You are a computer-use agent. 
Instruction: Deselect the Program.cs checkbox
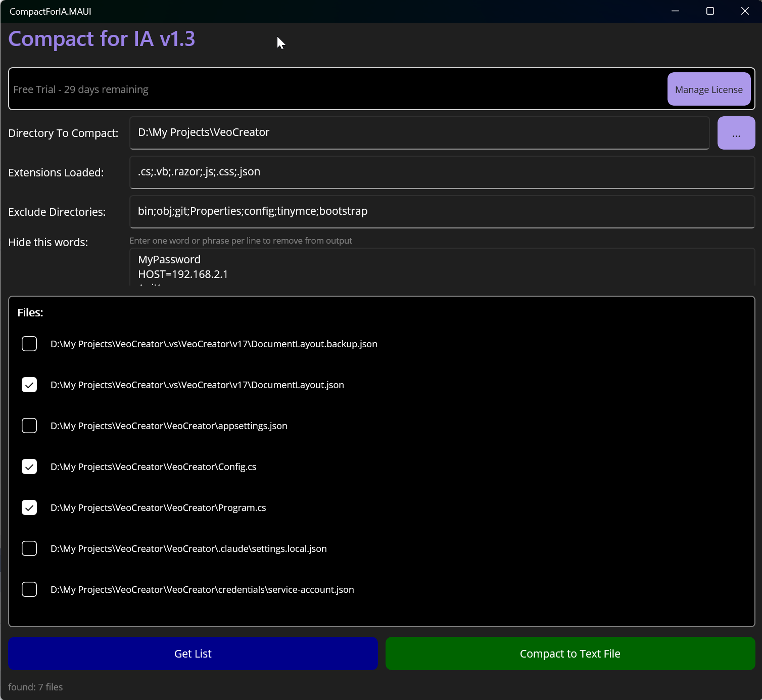point(29,508)
